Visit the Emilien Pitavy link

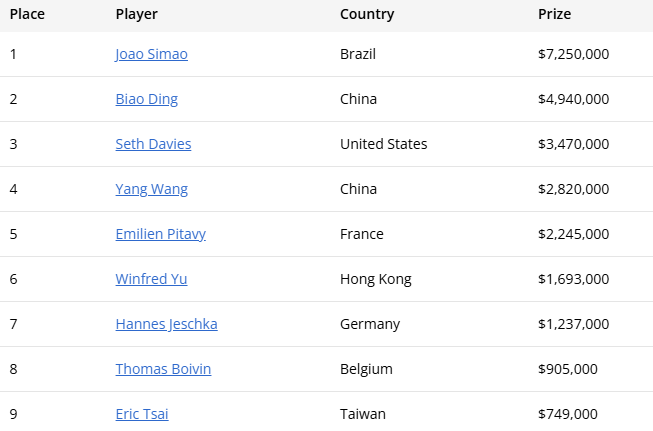(x=161, y=234)
